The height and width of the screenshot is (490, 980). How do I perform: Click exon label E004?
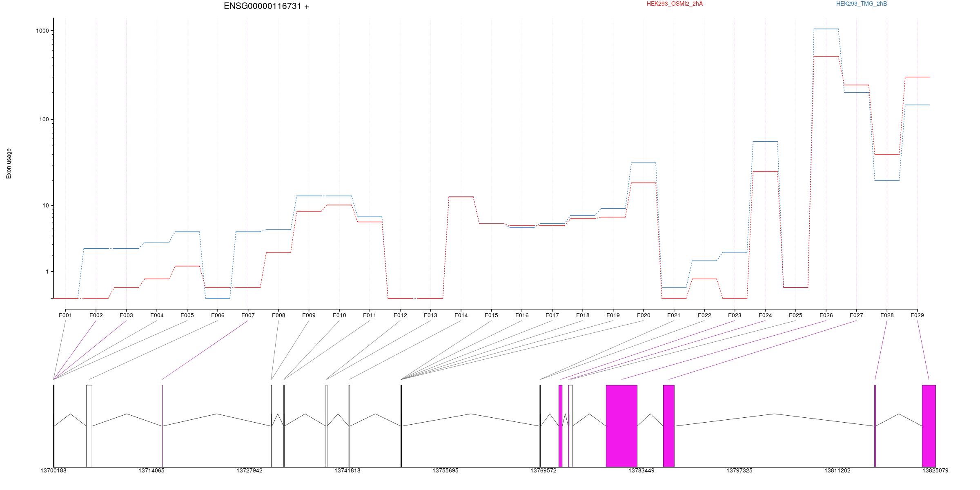click(x=157, y=315)
